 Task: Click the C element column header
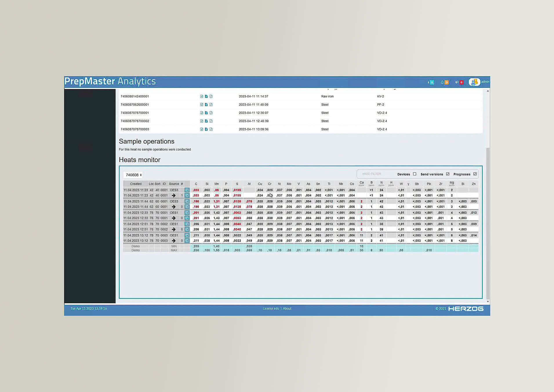pyautogui.click(x=196, y=184)
